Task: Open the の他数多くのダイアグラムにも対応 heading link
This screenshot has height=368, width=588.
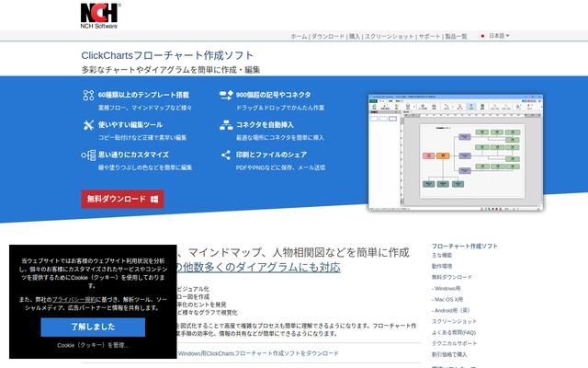Action: (x=258, y=268)
